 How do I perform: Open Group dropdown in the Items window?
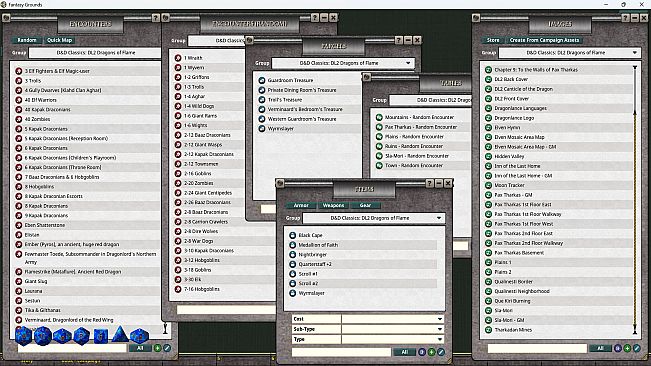(439, 218)
